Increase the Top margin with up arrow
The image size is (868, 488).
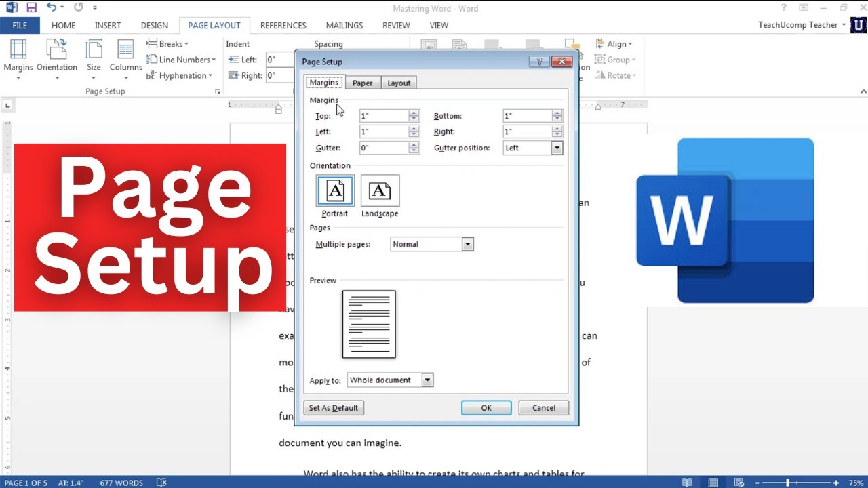(414, 113)
